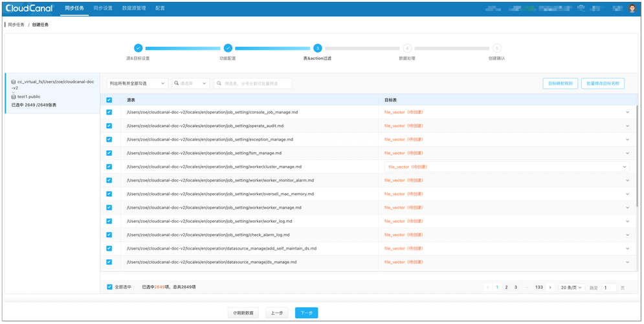
Task: Uncheck the oversell_mac_memory.md row checkbox
Action: 109,194
